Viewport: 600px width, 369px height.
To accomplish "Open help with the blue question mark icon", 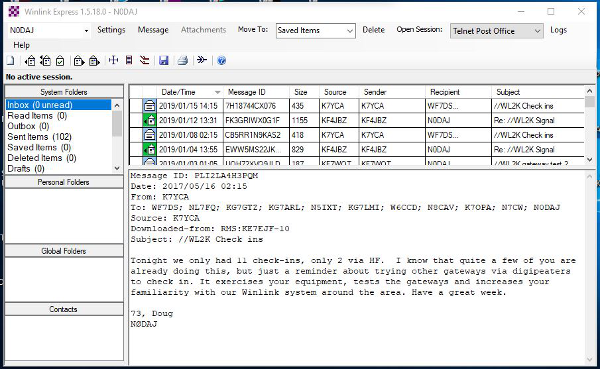I will click(221, 60).
